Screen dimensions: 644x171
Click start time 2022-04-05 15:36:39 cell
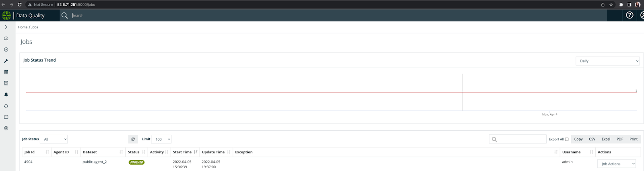coord(182,164)
